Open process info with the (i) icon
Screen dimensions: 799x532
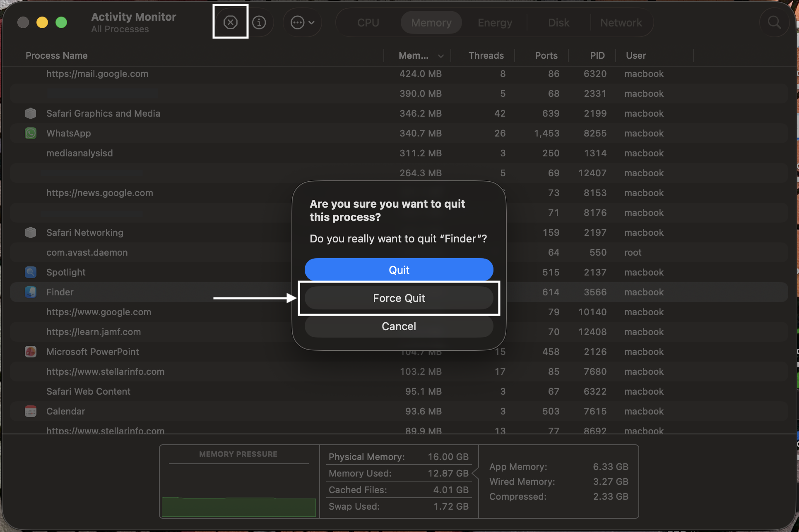click(x=260, y=22)
